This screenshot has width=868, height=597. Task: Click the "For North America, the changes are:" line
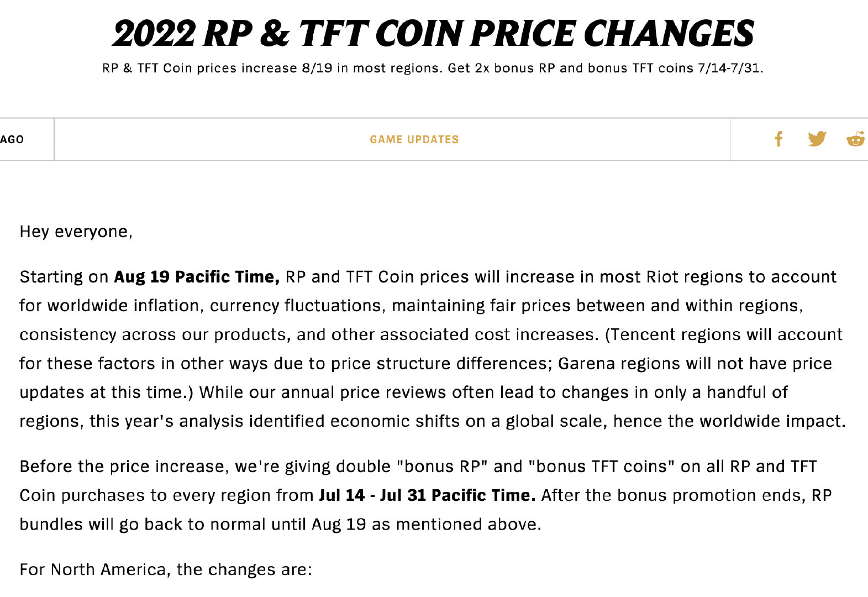click(x=166, y=569)
